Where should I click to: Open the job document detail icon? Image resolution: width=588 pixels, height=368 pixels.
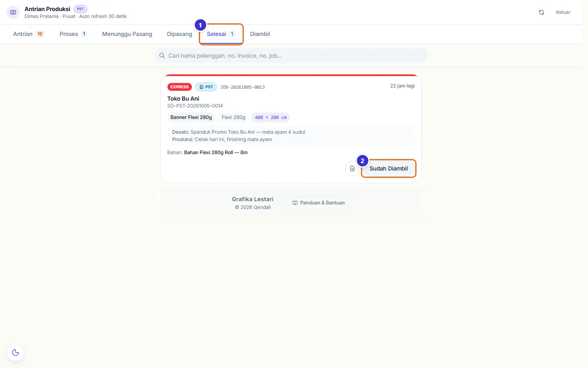(x=352, y=168)
